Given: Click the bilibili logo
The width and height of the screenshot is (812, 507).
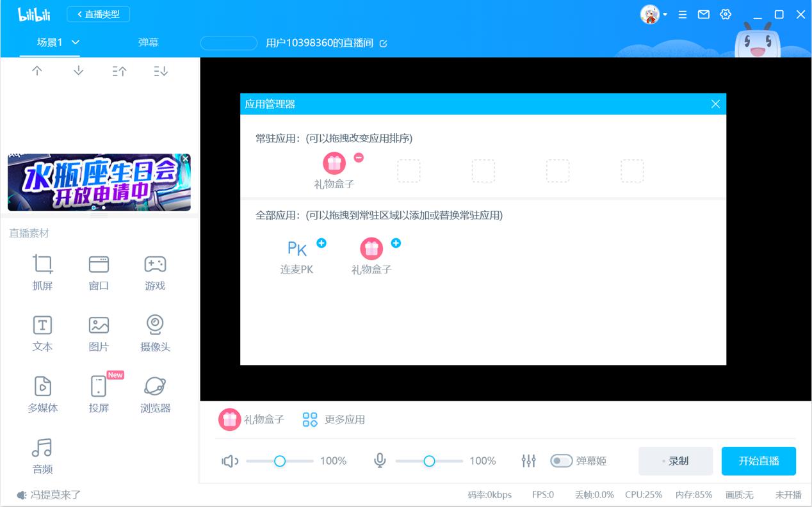Looking at the screenshot, I should click(33, 14).
